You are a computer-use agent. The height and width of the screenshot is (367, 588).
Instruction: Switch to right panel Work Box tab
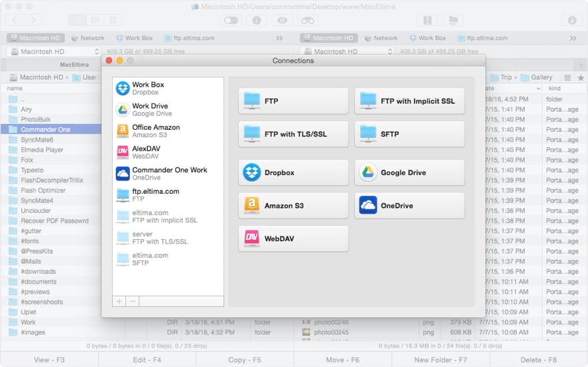click(428, 38)
